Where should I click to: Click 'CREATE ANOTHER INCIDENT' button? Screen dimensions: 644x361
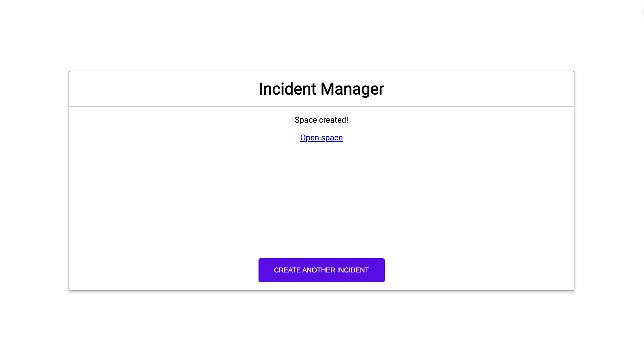pos(321,270)
